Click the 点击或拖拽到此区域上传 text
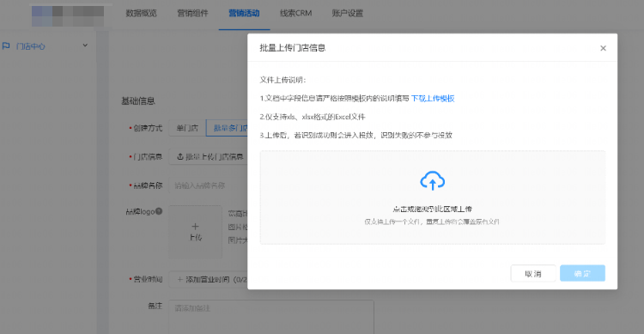Image resolution: width=644 pixels, height=334 pixels. tap(432, 210)
